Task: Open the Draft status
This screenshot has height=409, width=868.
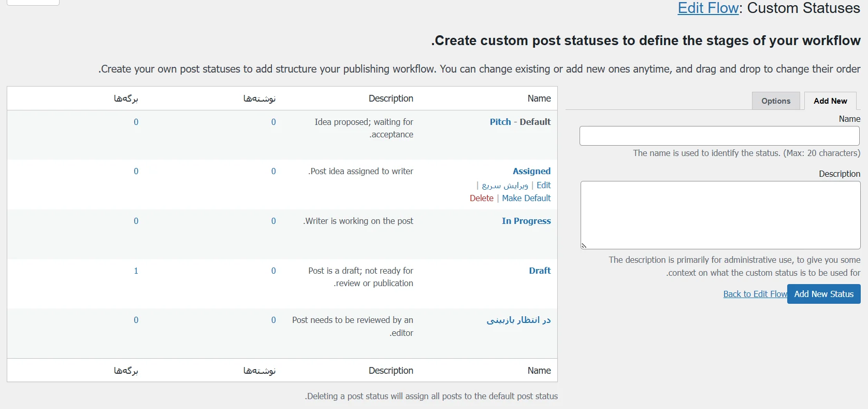Action: (539, 271)
